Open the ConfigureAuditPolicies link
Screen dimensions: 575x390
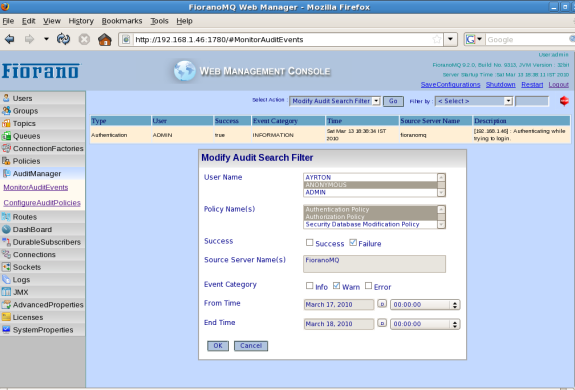click(42, 203)
